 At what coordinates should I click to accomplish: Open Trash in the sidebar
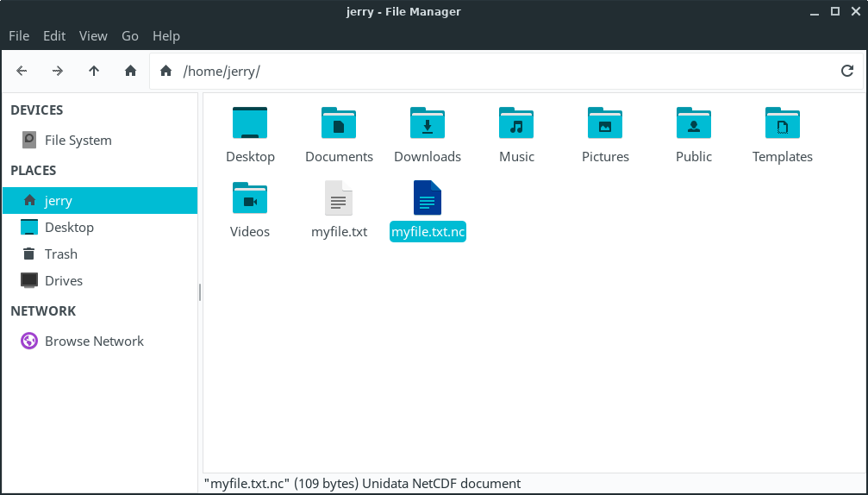click(60, 254)
